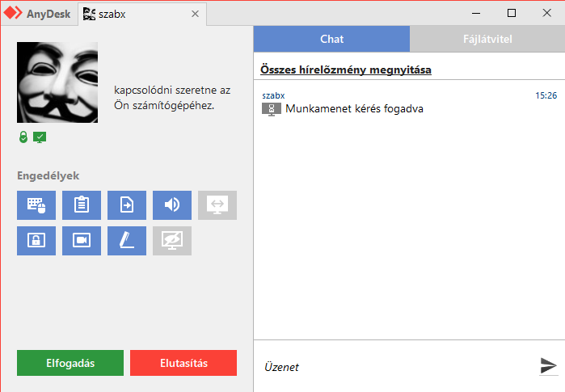Accept connection with Elfogadás button
The image size is (565, 392).
point(70,363)
